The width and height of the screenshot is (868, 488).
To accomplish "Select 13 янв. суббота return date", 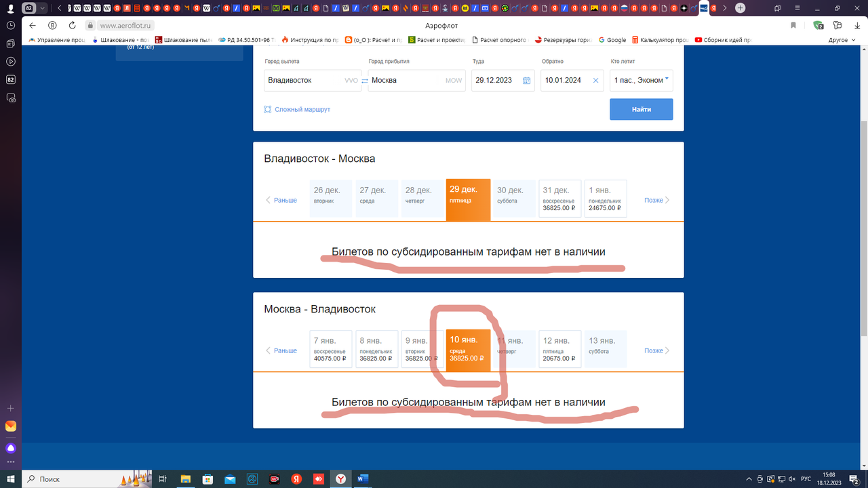I will tap(606, 349).
